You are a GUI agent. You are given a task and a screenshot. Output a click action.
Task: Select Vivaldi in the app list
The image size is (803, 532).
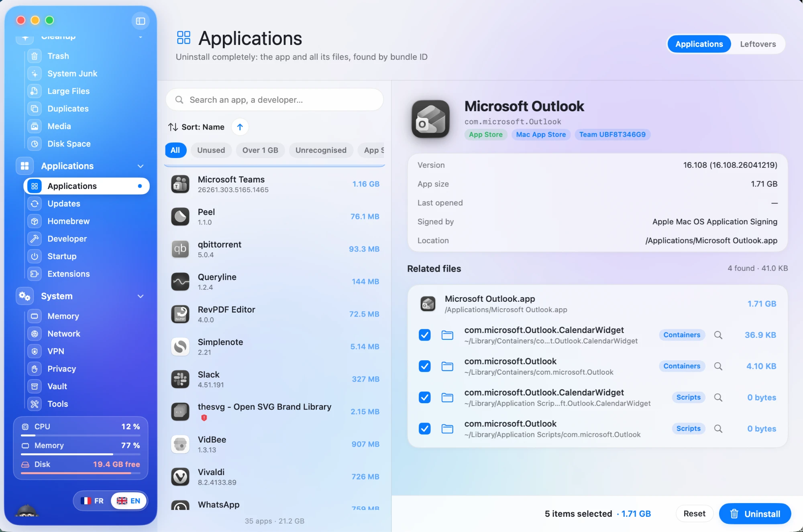(x=275, y=477)
